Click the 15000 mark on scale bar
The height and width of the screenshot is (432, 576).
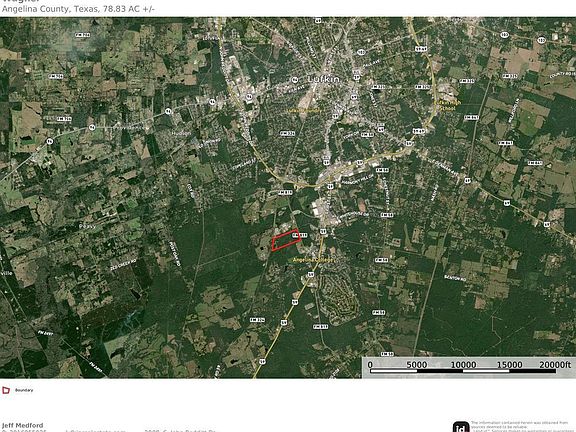[x=510, y=364]
